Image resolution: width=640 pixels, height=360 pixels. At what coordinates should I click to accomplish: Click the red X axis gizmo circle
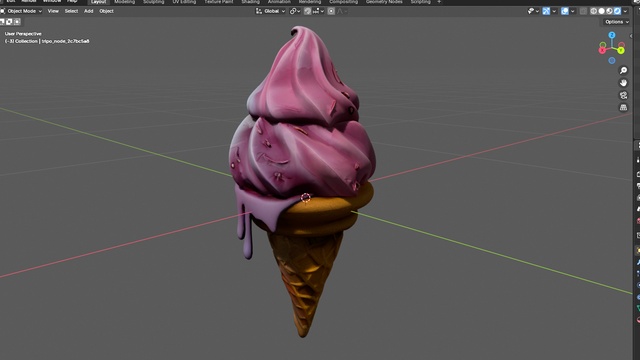(602, 50)
